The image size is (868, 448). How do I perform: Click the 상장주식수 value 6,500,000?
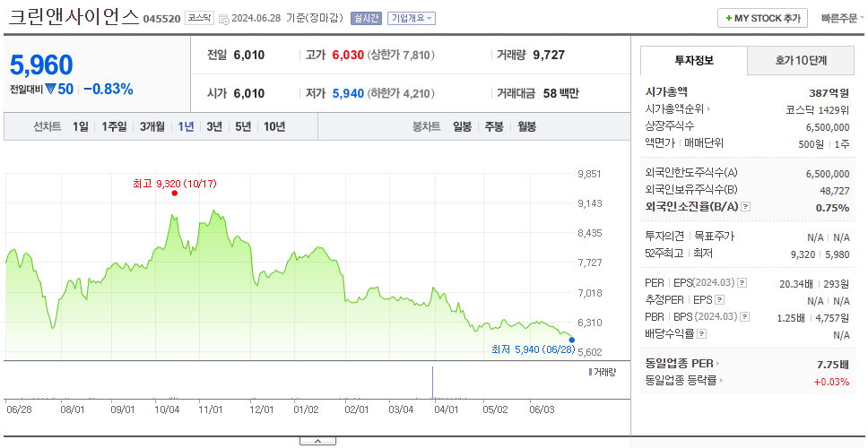828,126
